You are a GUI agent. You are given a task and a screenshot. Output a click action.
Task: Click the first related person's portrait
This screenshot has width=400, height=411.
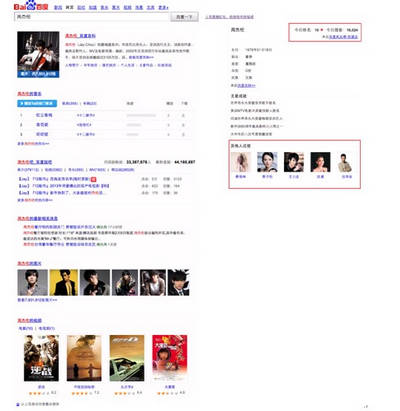[x=241, y=162]
